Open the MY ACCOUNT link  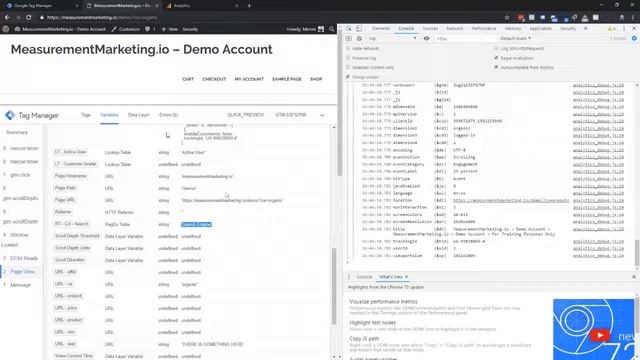249,79
